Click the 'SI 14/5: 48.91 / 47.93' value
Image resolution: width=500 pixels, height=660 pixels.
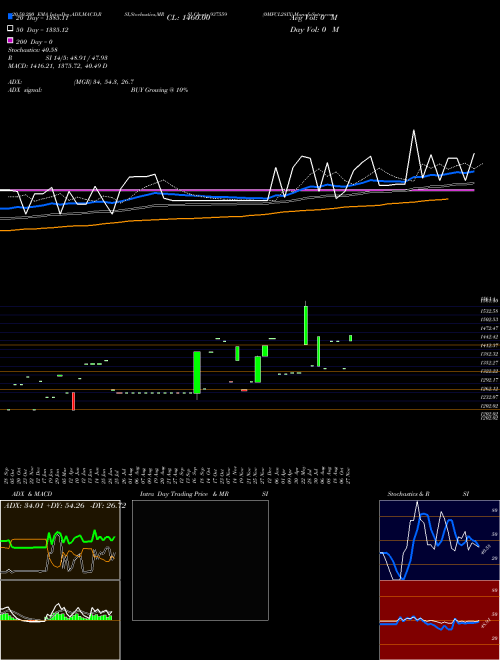[x=77, y=58]
